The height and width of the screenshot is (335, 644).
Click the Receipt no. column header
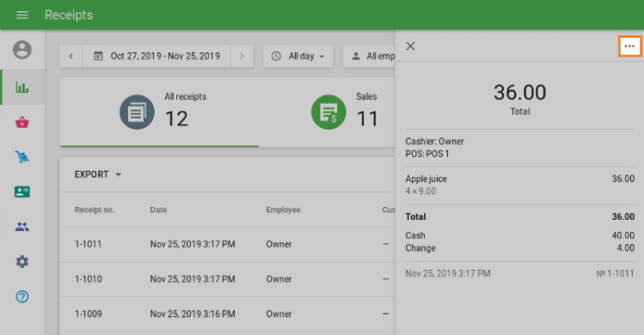coord(94,210)
